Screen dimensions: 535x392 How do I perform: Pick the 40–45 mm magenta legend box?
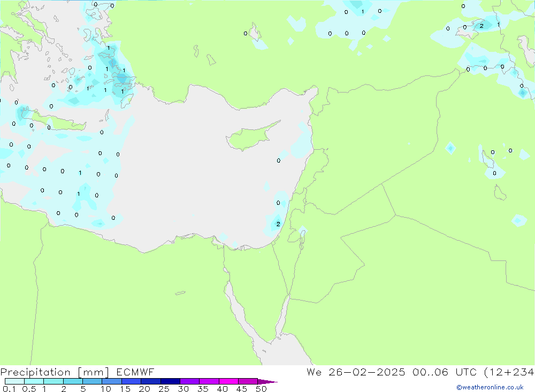228,381
